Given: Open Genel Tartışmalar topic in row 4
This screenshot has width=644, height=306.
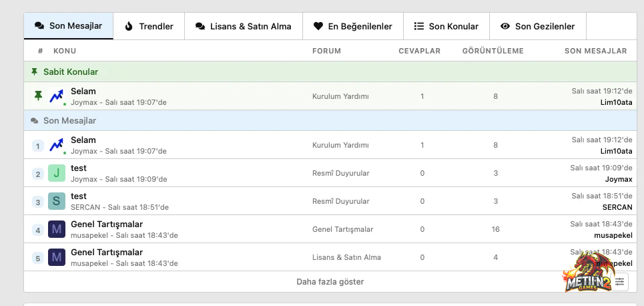Looking at the screenshot, I should coord(107,224).
